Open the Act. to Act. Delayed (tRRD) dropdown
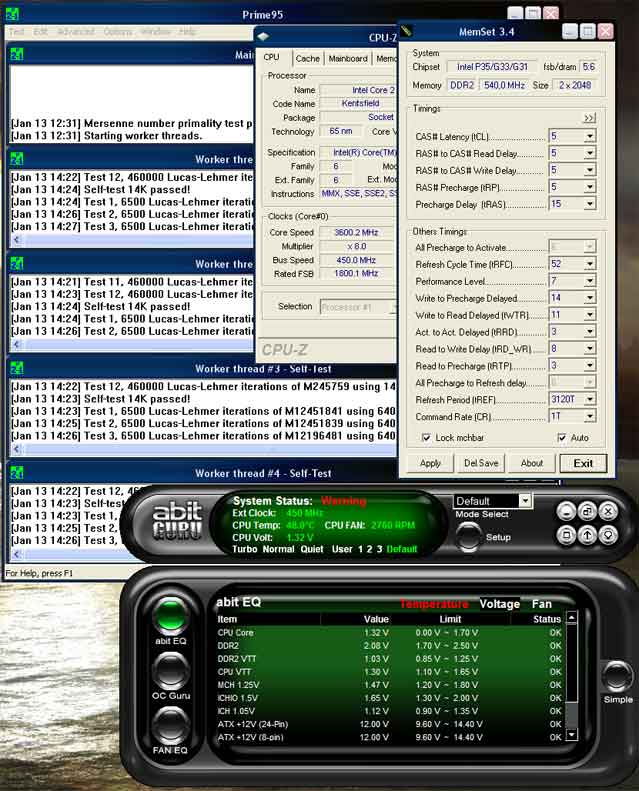This screenshot has height=791, width=639. tap(589, 331)
